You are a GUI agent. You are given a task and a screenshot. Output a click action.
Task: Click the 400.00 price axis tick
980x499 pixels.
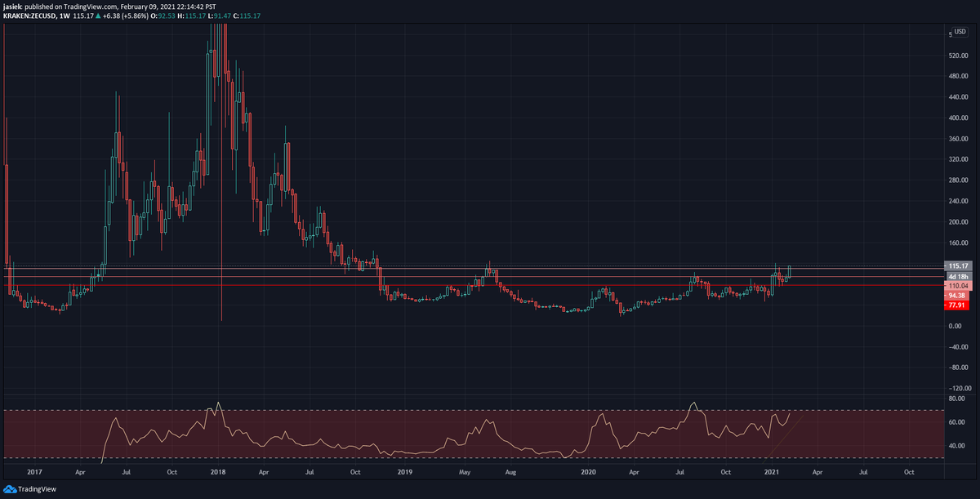[x=957, y=118]
